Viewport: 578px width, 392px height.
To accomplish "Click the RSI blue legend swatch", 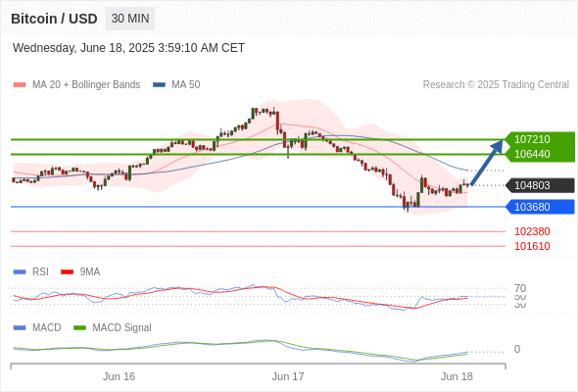I will pos(20,272).
